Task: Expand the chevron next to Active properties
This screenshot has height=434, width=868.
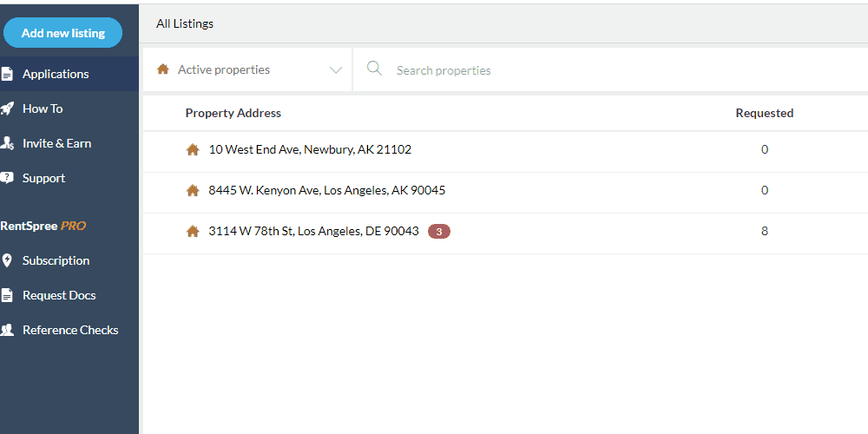Action: click(x=335, y=69)
